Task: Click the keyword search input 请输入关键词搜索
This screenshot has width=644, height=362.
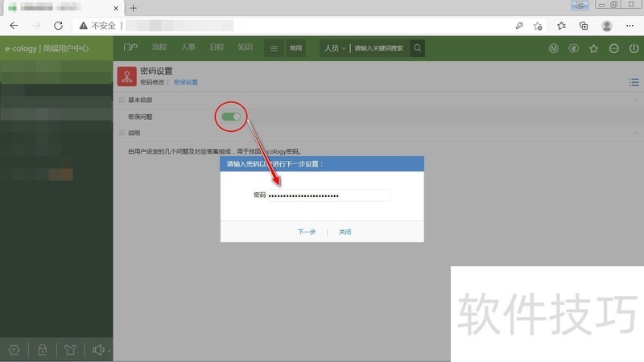Action: (x=379, y=48)
